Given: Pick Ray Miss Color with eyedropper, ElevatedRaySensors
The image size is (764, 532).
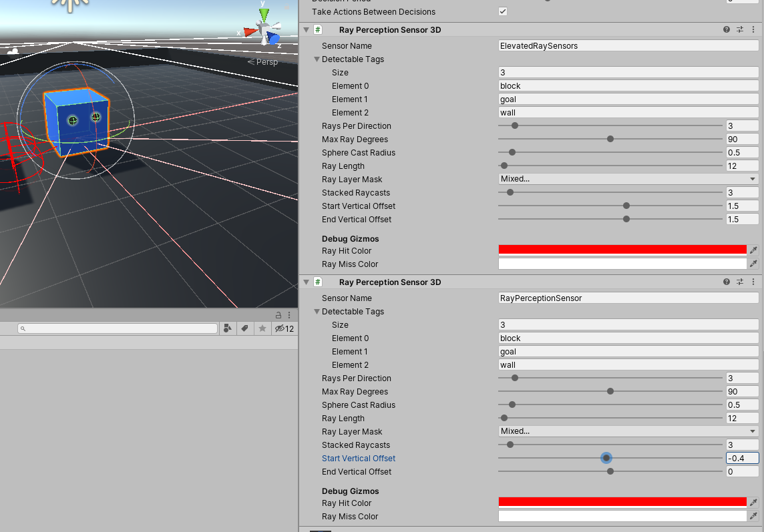Looking at the screenshot, I should pyautogui.click(x=753, y=264).
